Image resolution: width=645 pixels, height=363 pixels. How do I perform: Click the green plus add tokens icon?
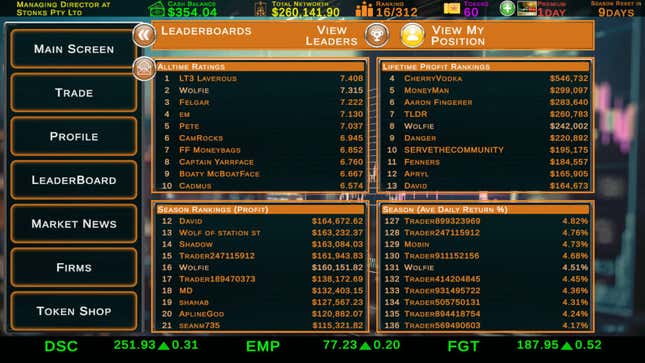(x=507, y=8)
